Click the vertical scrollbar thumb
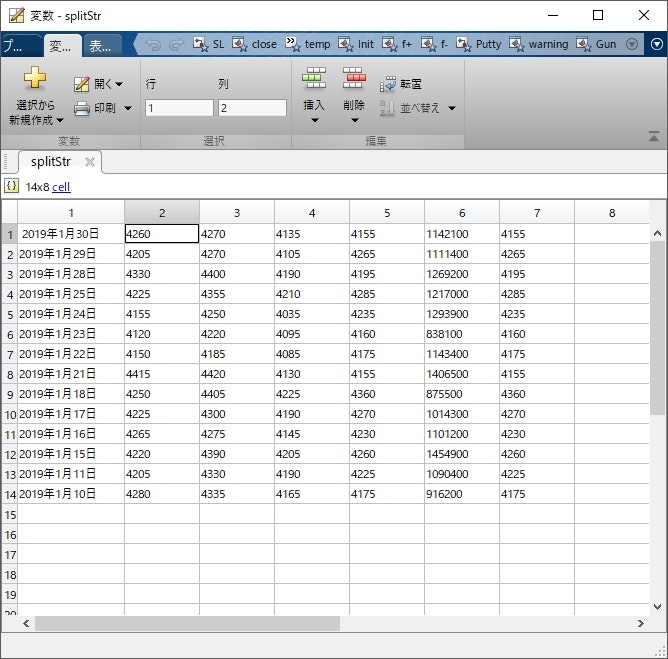668x659 pixels. click(x=657, y=327)
